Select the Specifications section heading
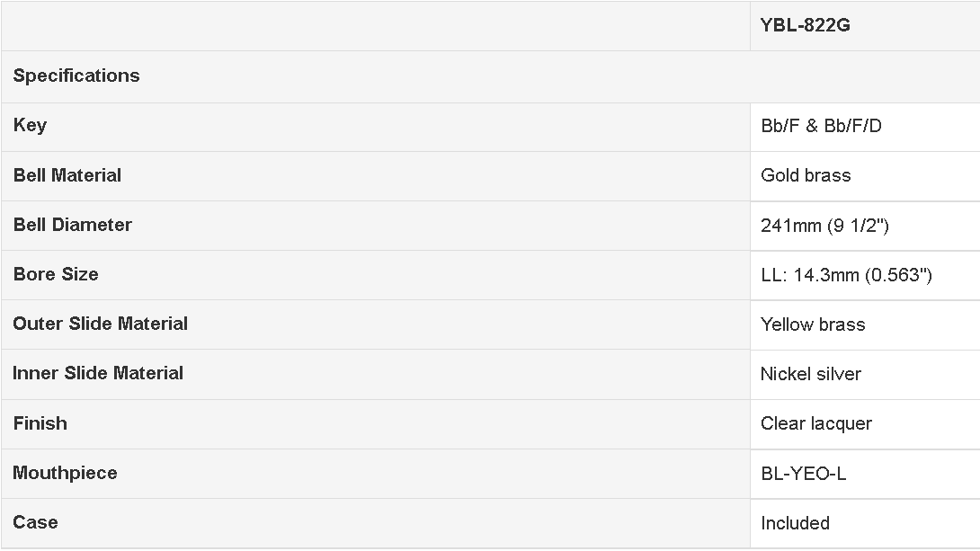 (76, 76)
